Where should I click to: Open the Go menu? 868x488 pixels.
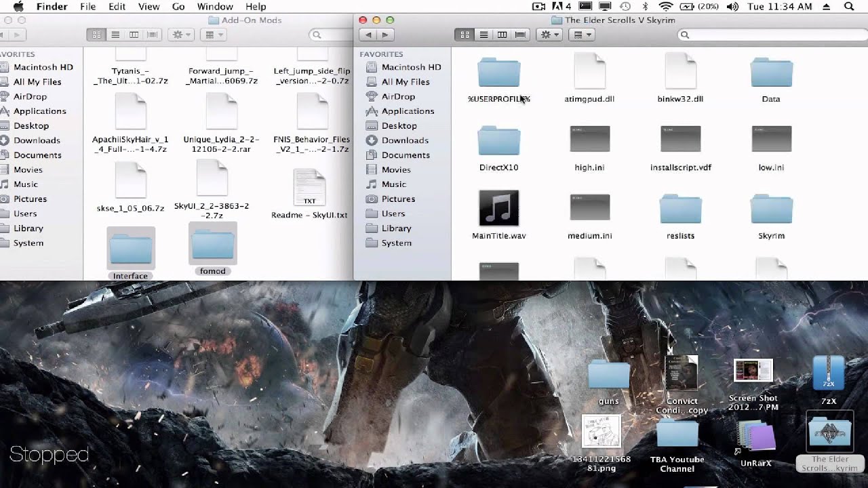coord(178,7)
